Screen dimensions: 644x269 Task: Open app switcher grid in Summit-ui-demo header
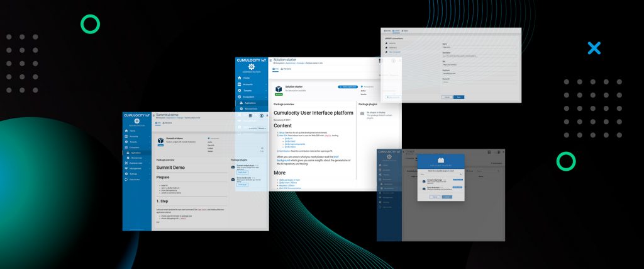tap(251, 116)
